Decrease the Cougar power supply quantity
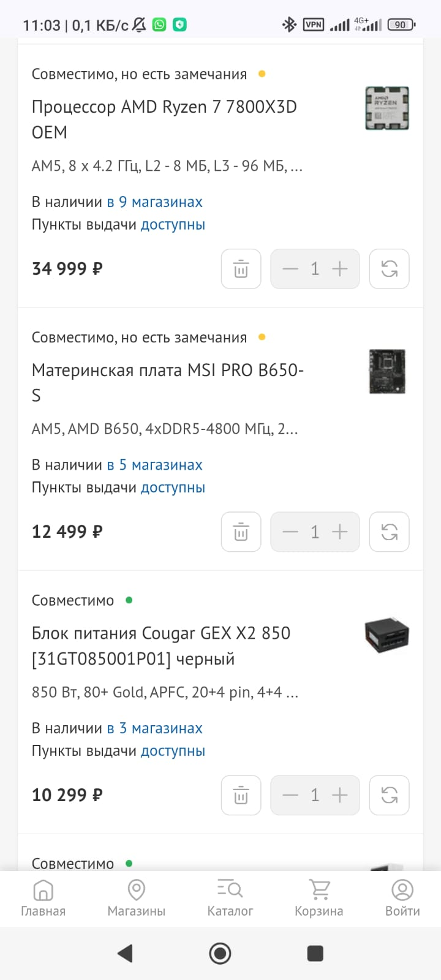441x980 pixels. coord(290,795)
